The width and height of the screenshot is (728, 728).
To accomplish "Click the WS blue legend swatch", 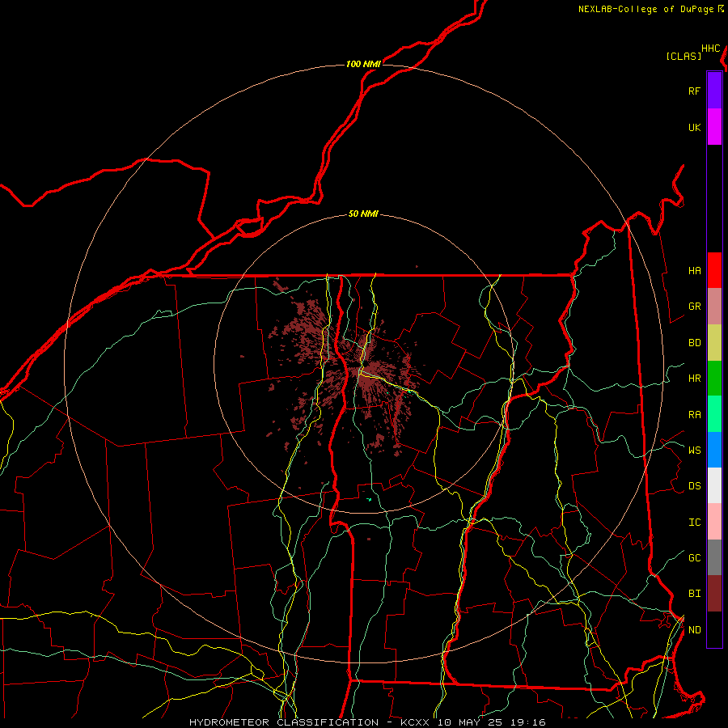I will 714,450.
